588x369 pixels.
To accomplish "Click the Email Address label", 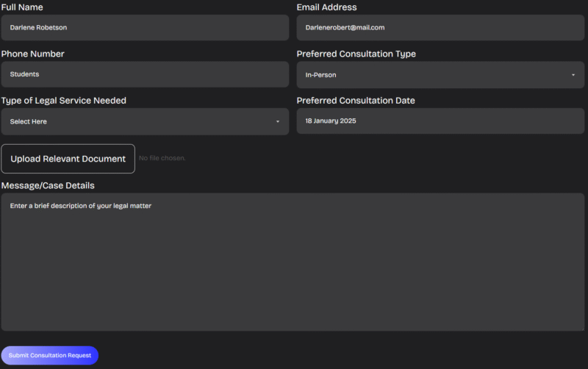I will (326, 7).
